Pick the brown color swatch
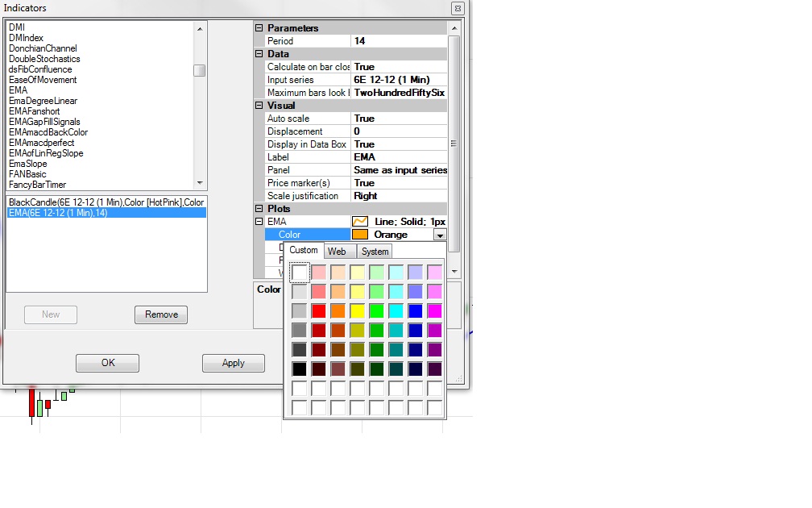Screen dimensions: 812x508 pyautogui.click(x=338, y=350)
